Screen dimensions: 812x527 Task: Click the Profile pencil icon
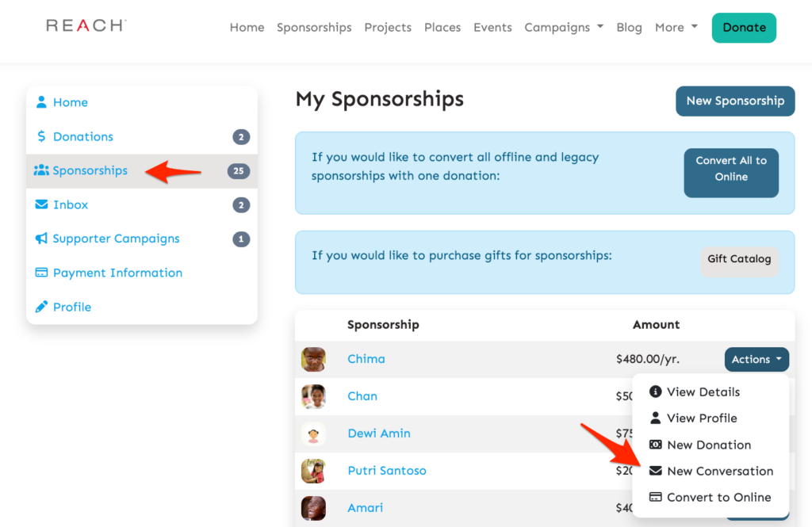tap(41, 307)
